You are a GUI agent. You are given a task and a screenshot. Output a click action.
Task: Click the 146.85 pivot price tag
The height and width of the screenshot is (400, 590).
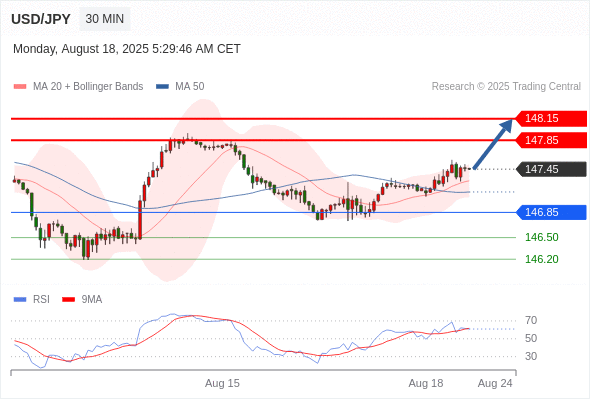click(551, 212)
